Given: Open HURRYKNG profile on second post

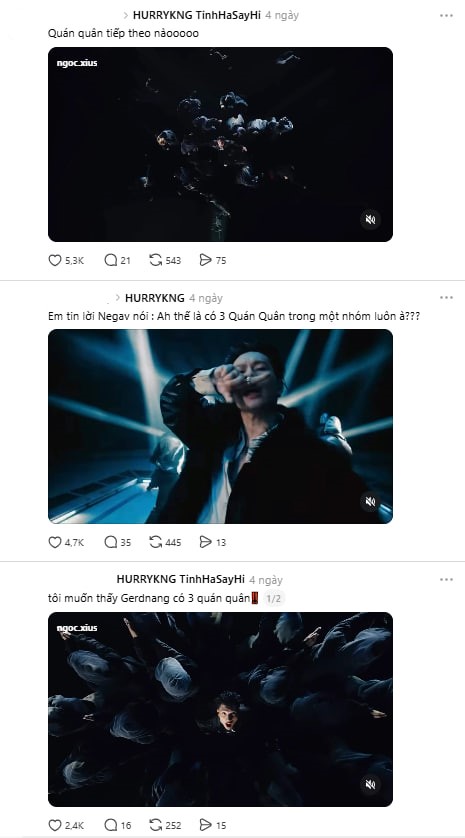Looking at the screenshot, I should point(154,298).
